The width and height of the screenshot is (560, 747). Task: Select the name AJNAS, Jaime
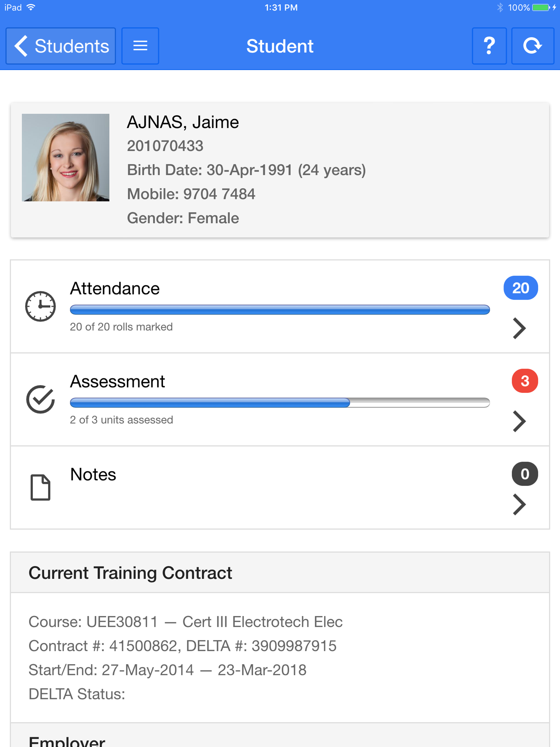(183, 122)
